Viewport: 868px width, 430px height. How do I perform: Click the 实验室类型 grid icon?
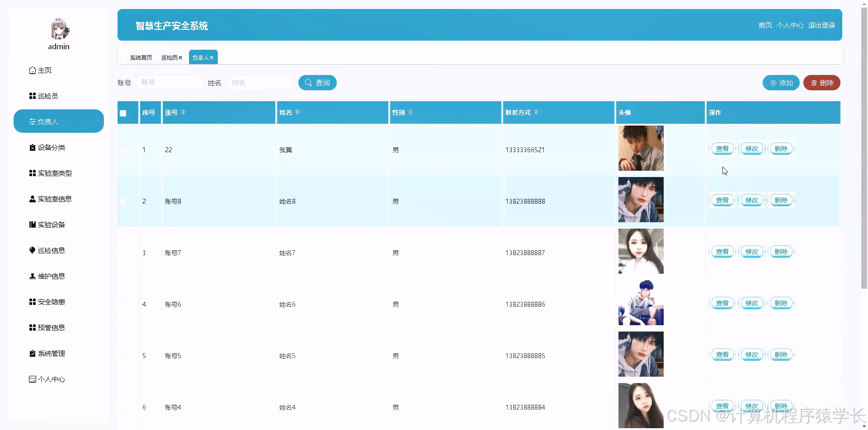[x=33, y=173]
